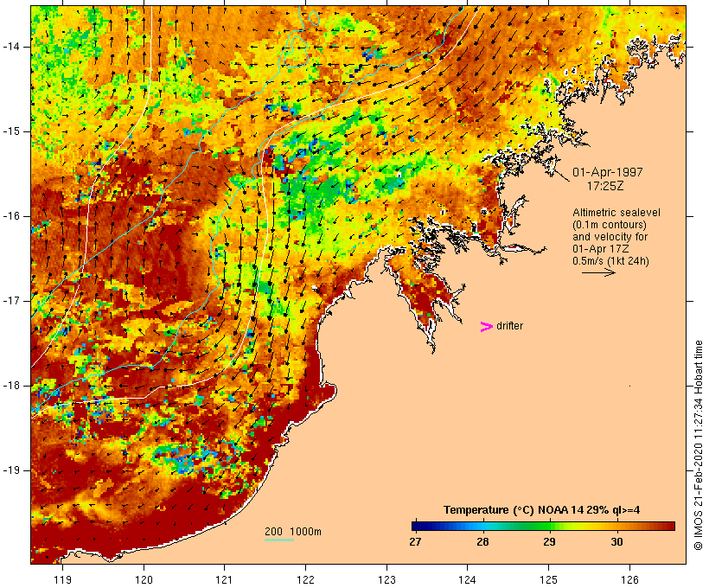The width and height of the screenshot is (709, 588).
Task: Click the '01-Apr 17Z' annotation text
Action: (x=600, y=249)
